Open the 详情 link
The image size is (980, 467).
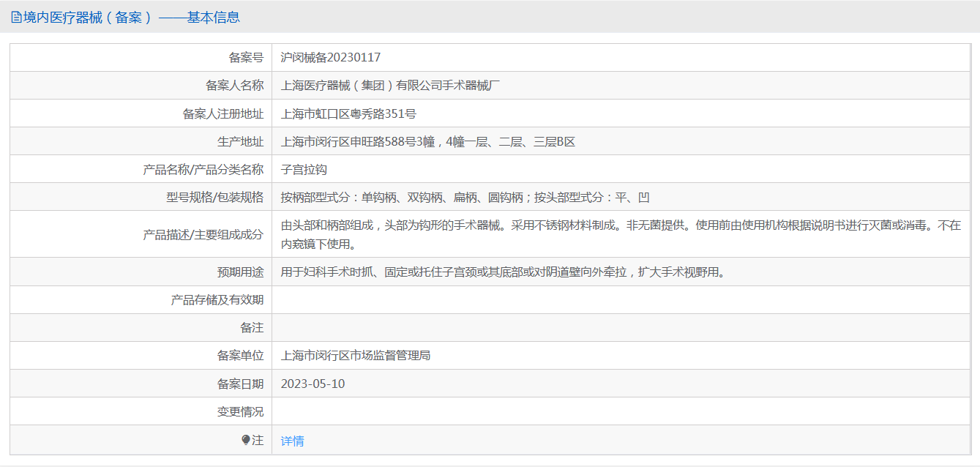[x=293, y=441]
